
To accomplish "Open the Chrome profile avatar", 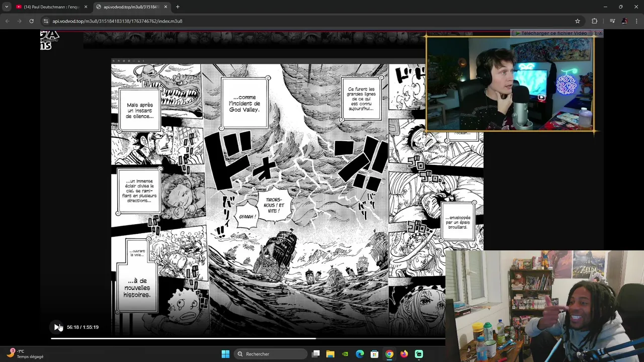I will [x=624, y=21].
